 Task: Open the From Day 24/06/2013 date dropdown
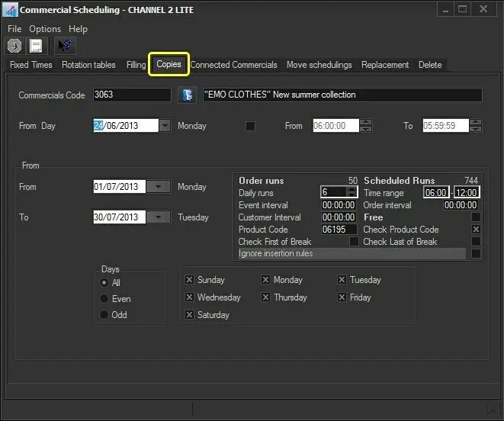pyautogui.click(x=165, y=126)
